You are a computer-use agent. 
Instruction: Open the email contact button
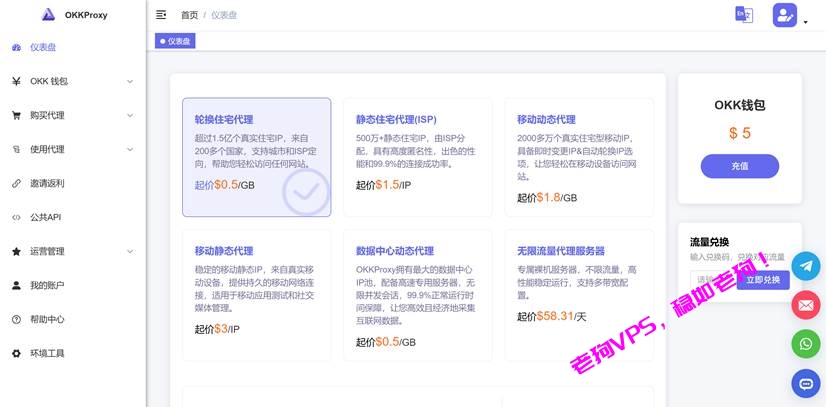(x=805, y=305)
